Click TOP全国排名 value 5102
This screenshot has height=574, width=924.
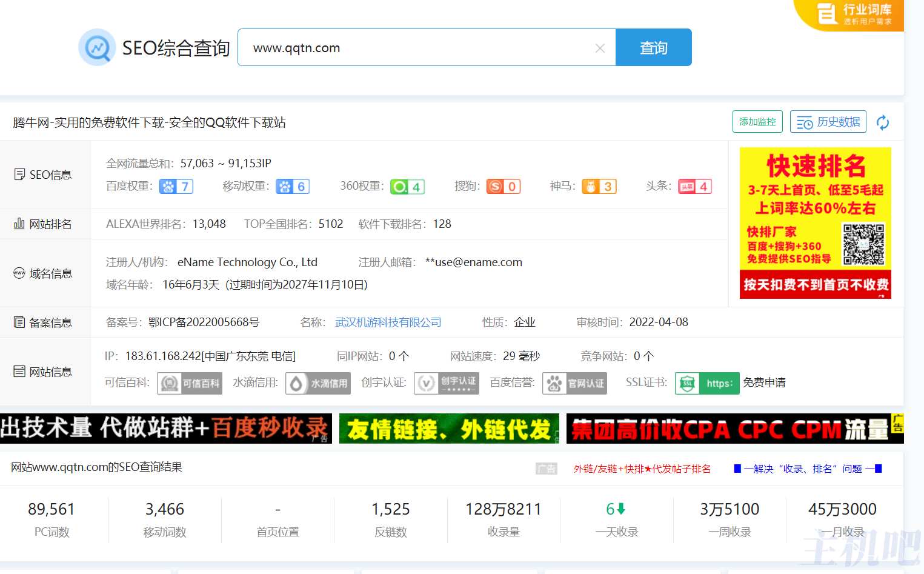click(331, 224)
